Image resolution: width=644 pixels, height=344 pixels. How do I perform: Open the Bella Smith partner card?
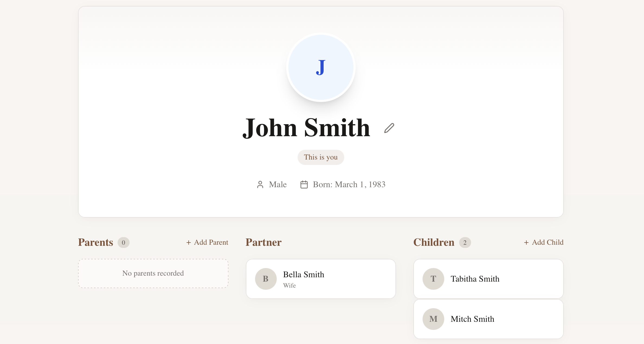coord(321,279)
